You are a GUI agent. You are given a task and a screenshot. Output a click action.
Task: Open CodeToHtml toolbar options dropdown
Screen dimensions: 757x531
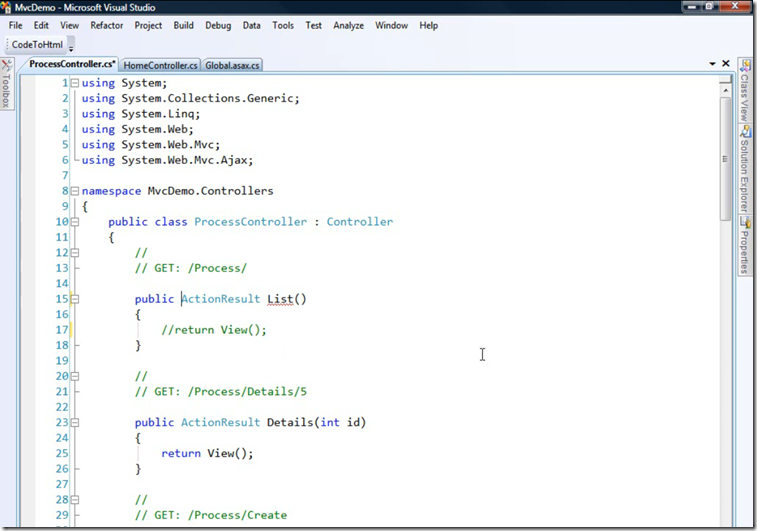point(71,46)
